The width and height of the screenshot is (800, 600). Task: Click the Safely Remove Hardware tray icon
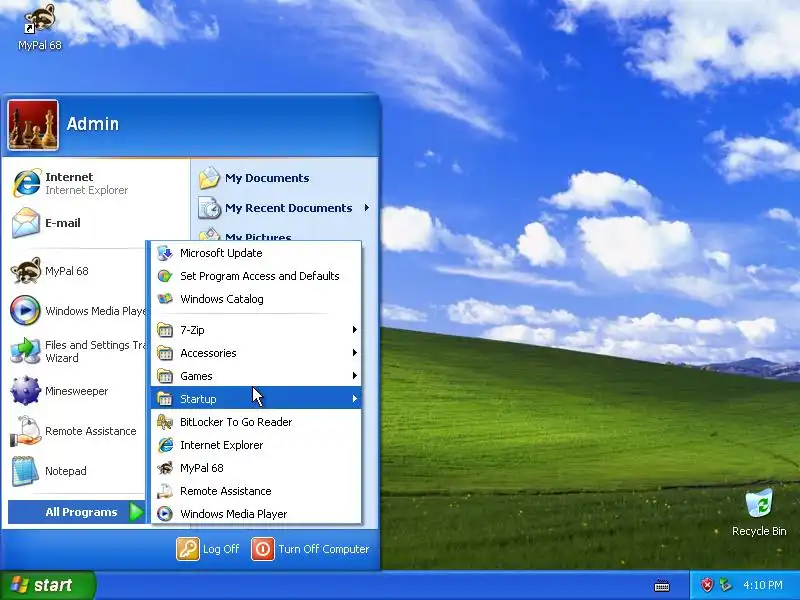point(724,585)
